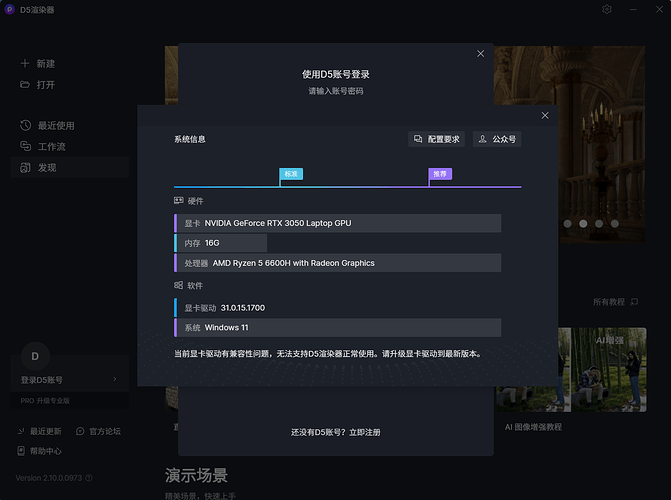Click PRO 升级专业版 upgrade button
The image size is (671, 500).
coord(70,401)
